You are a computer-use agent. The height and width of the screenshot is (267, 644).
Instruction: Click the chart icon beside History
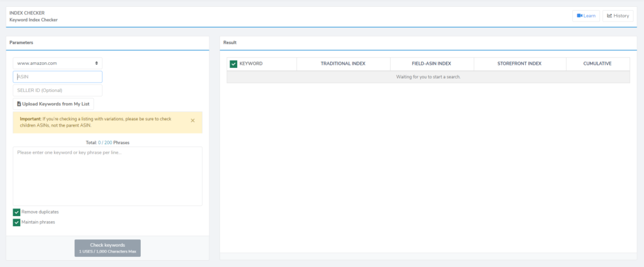(609, 16)
